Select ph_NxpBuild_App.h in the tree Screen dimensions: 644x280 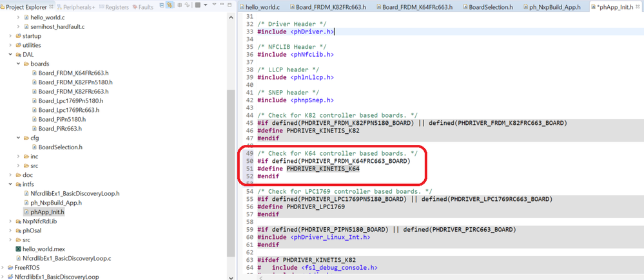click(x=56, y=203)
